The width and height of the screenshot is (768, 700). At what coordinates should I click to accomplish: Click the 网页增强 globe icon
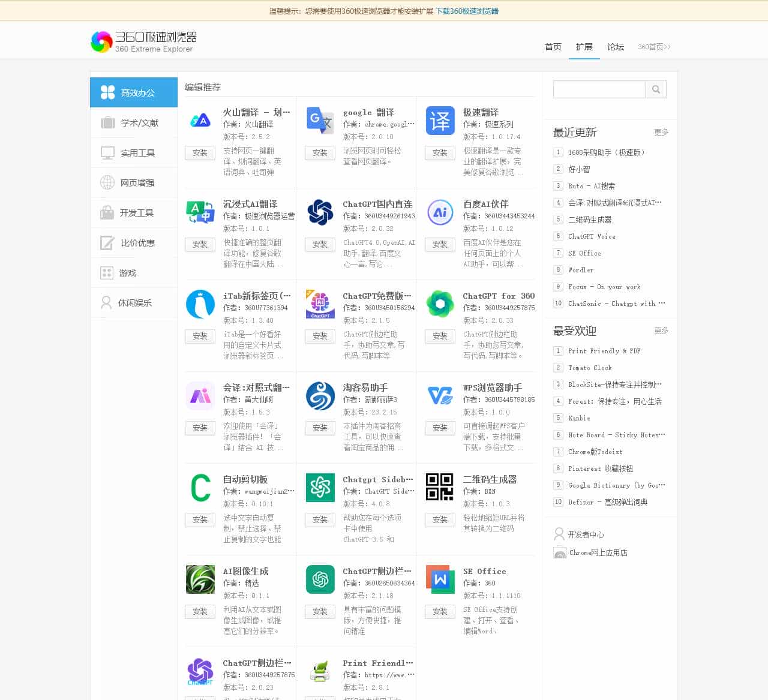[107, 183]
